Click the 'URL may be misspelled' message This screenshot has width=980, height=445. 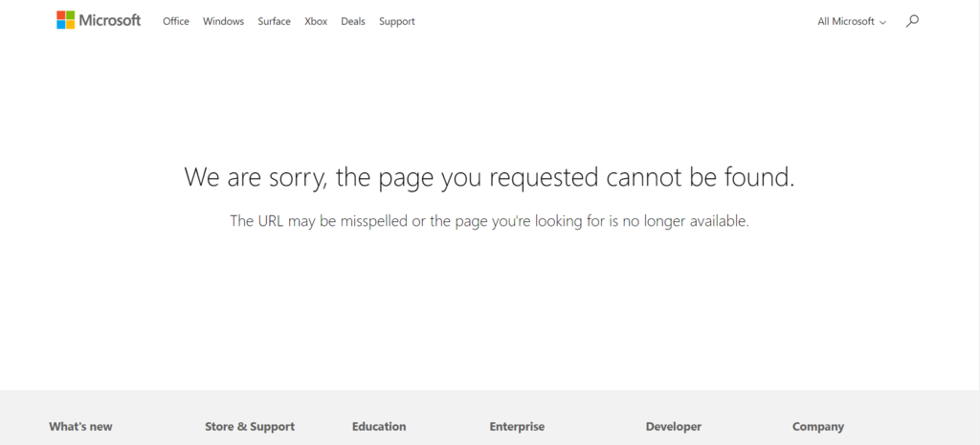(x=489, y=221)
